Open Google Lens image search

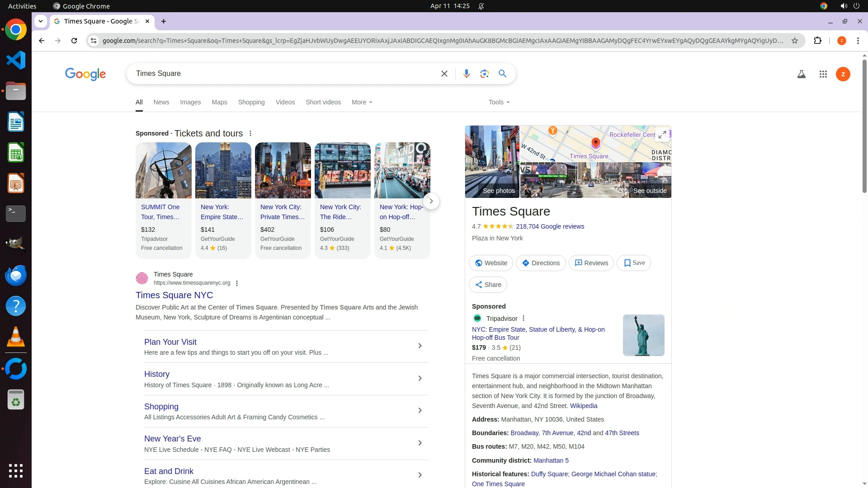click(484, 74)
